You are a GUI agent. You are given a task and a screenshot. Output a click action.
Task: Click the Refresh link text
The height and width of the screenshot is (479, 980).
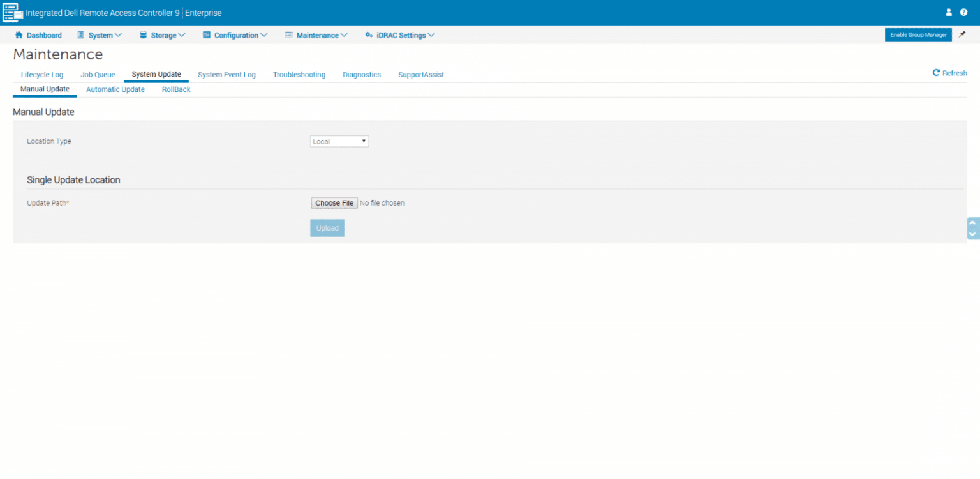click(954, 73)
